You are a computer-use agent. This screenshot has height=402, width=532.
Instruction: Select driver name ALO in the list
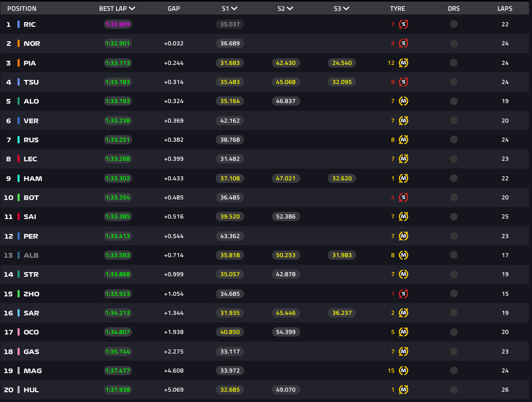click(31, 101)
